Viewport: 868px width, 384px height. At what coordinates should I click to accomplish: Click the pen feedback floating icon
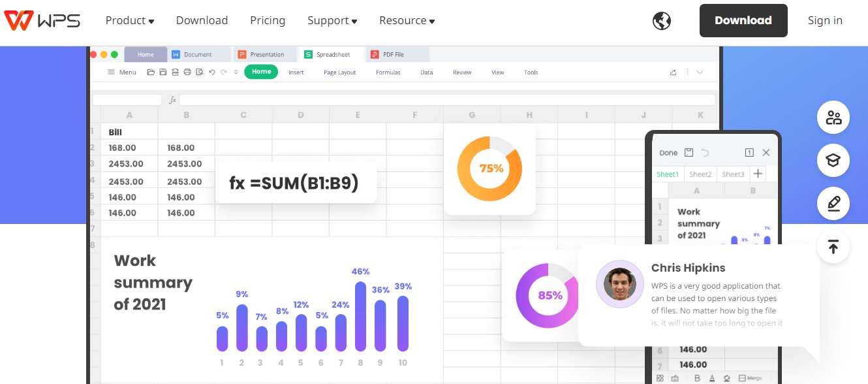[x=833, y=204]
